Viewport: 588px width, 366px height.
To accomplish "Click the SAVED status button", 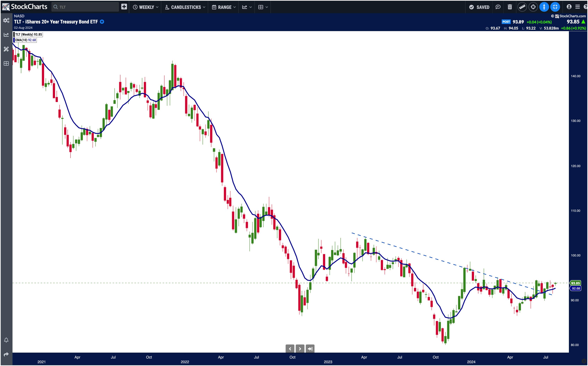I will tap(479, 7).
